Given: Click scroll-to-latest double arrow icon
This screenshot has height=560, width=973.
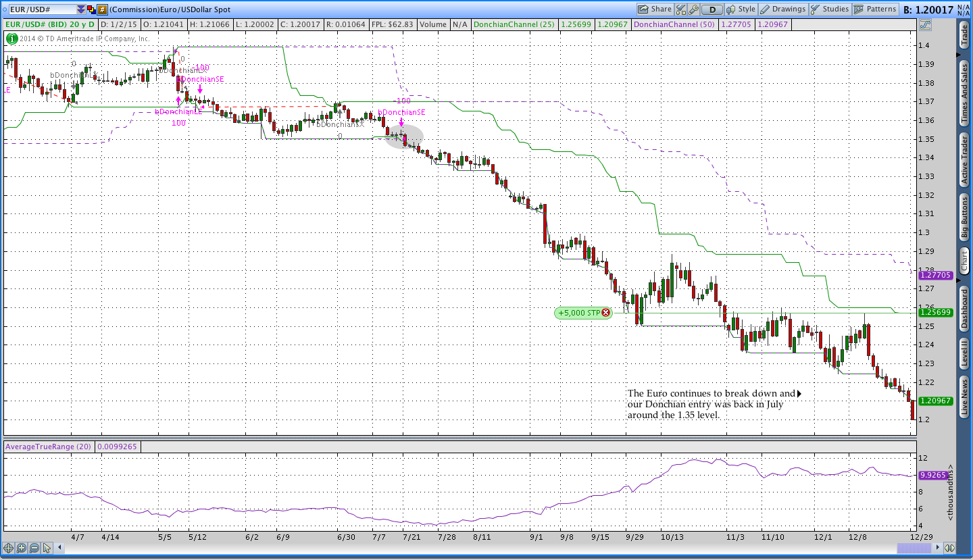Looking at the screenshot, I should coord(949,548).
